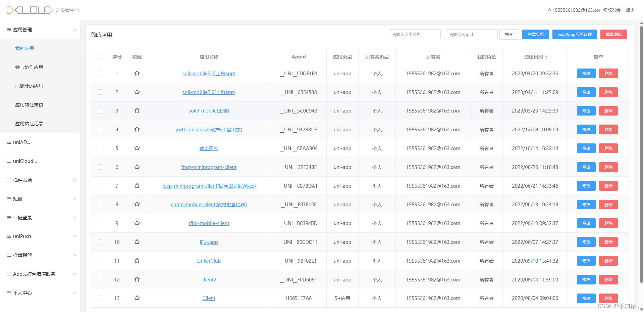Open the ywtb-uniapp application link

point(209,130)
